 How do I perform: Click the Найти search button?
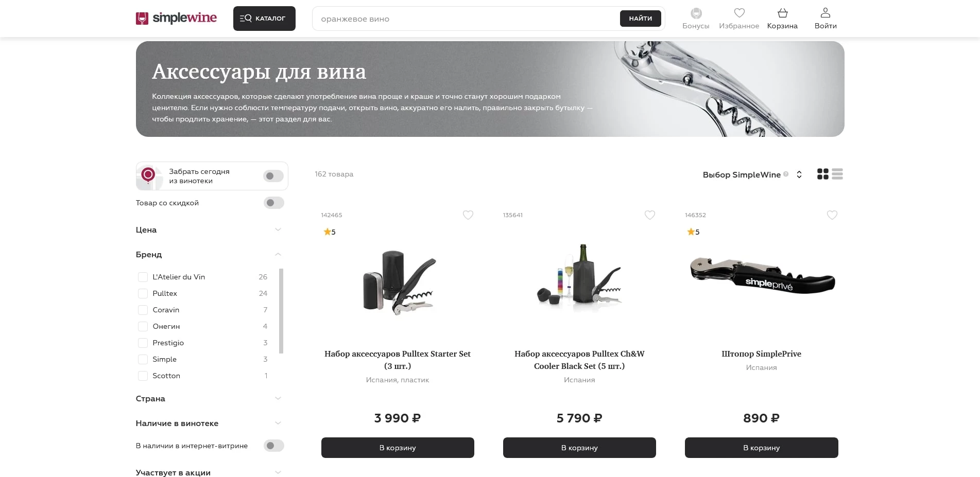640,19
